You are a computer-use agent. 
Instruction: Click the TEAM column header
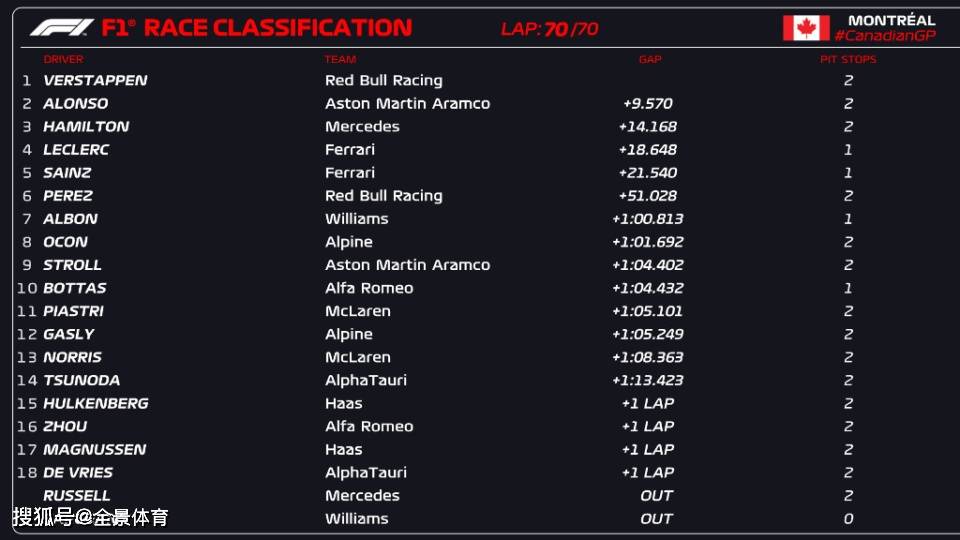pos(340,59)
